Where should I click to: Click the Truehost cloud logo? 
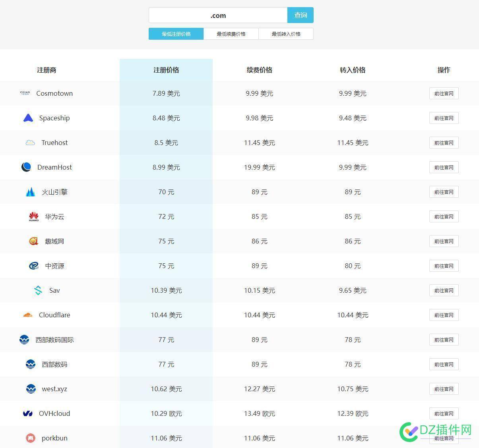click(x=30, y=143)
